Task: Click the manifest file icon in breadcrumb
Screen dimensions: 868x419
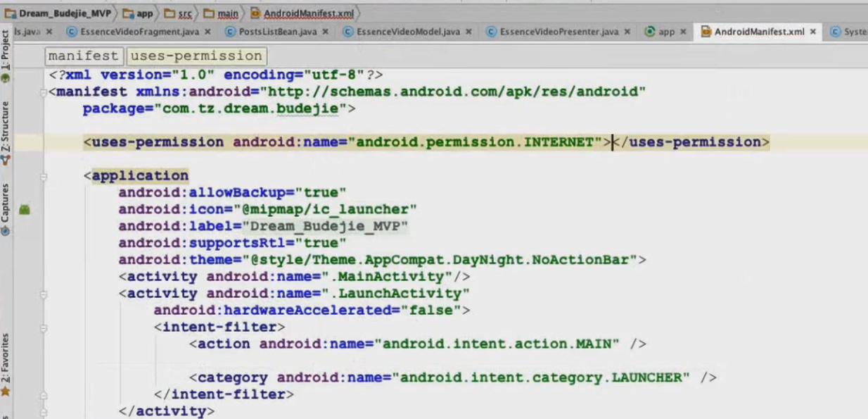Action: [x=256, y=13]
